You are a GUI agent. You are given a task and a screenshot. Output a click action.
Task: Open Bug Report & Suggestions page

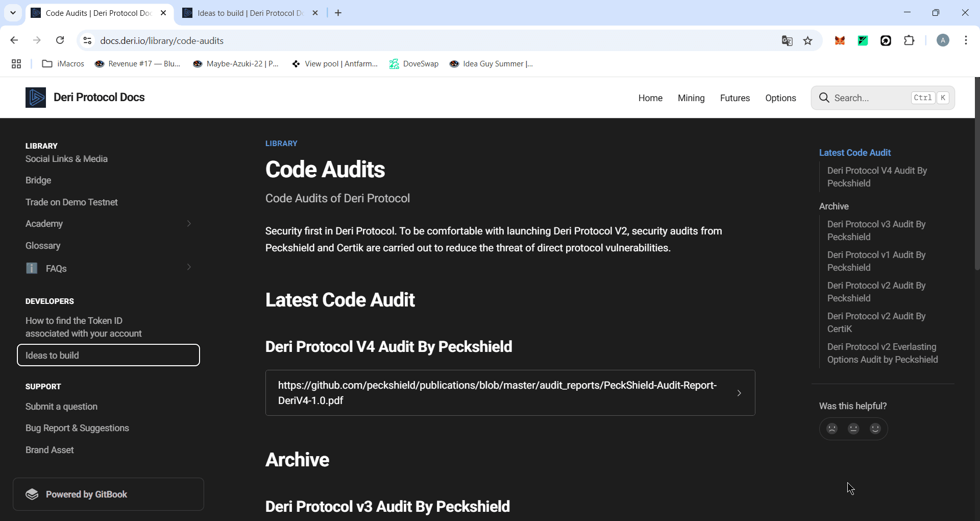pos(77,428)
